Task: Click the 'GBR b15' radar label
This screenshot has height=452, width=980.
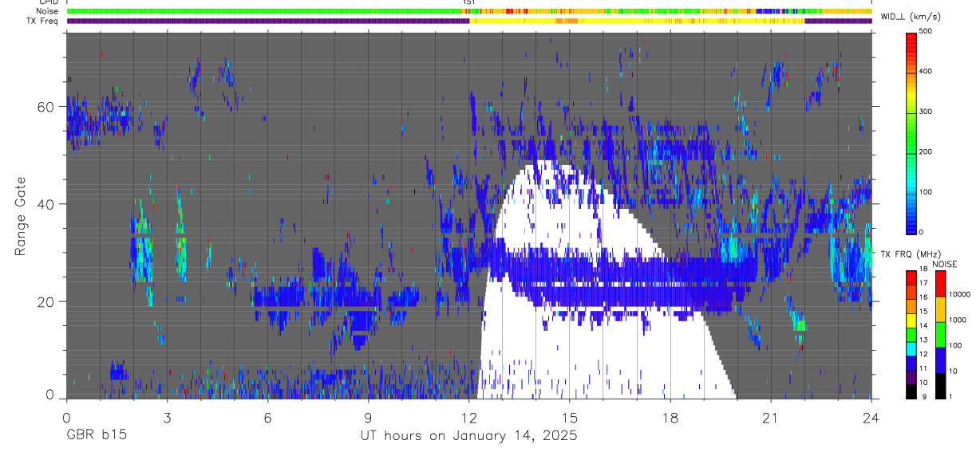Action: tap(96, 436)
